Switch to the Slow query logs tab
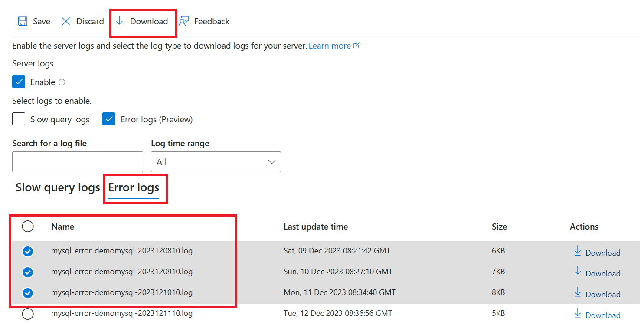The height and width of the screenshot is (325, 644). coord(58,188)
